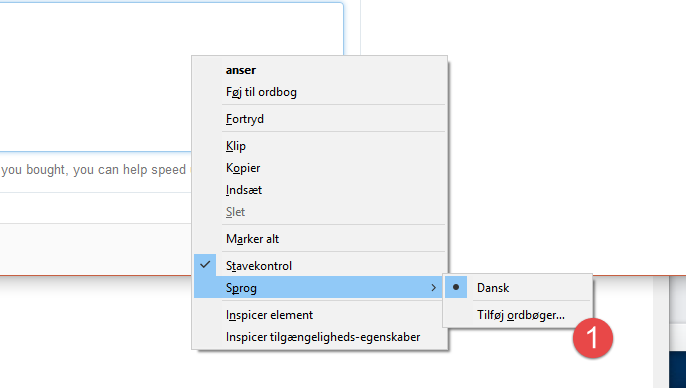Select 'Kopier' in the context menu

coord(320,168)
